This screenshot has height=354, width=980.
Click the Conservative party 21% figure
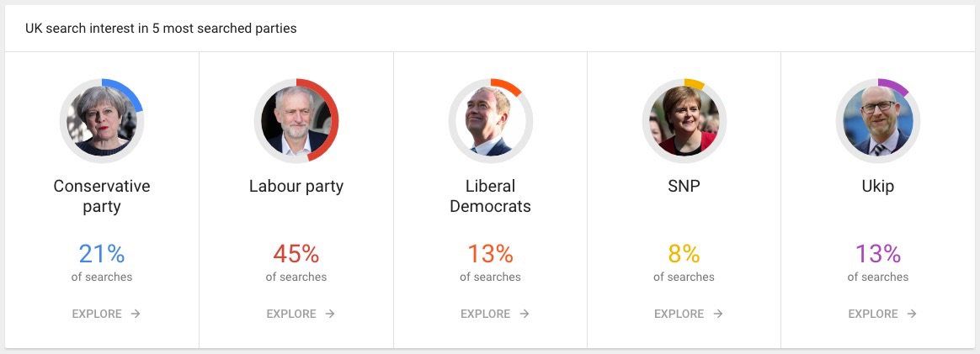102,254
